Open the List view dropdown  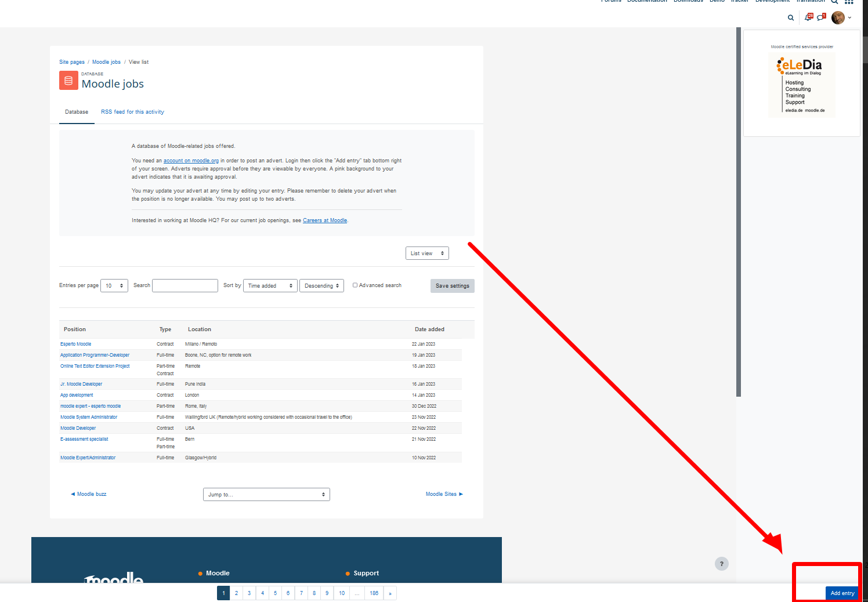(427, 253)
